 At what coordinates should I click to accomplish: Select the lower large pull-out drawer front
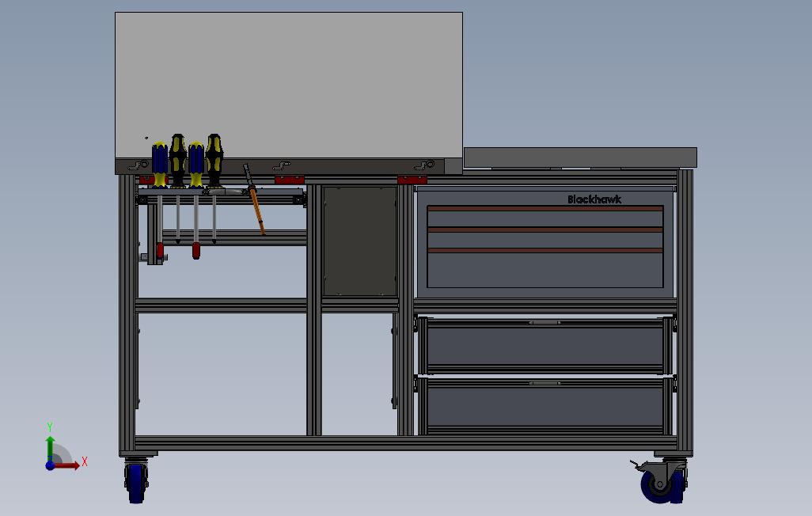point(544,407)
